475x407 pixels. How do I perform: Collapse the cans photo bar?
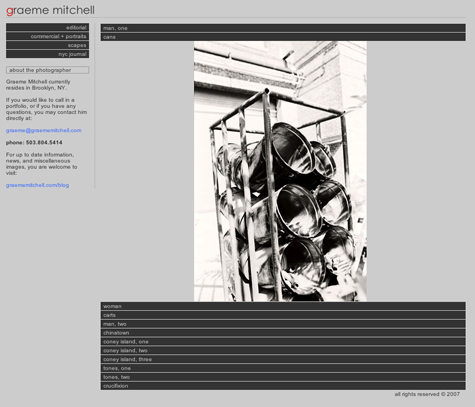[x=283, y=37]
